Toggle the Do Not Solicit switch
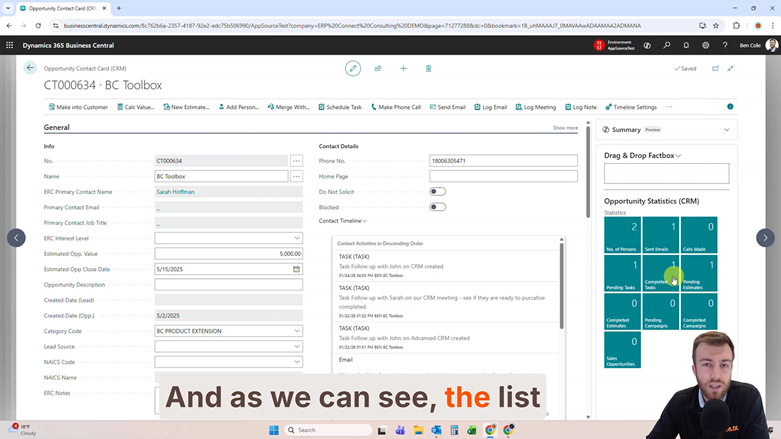 pyautogui.click(x=437, y=191)
